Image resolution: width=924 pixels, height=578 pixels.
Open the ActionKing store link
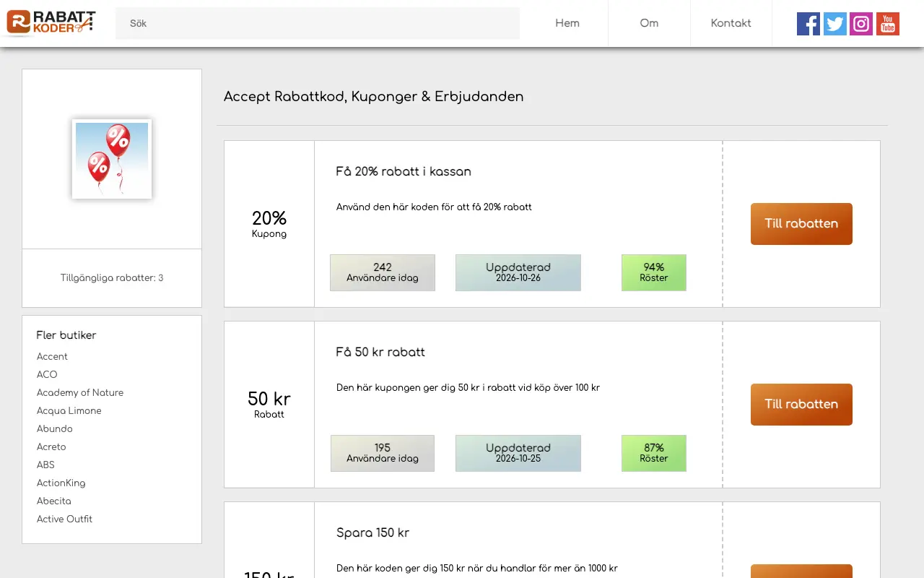pos(61,483)
